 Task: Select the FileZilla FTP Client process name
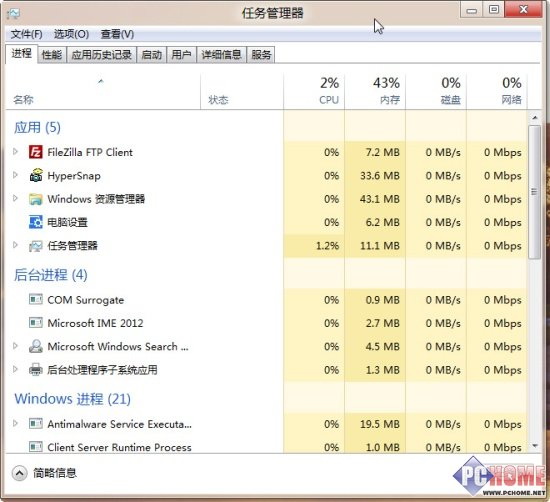pyautogui.click(x=90, y=152)
